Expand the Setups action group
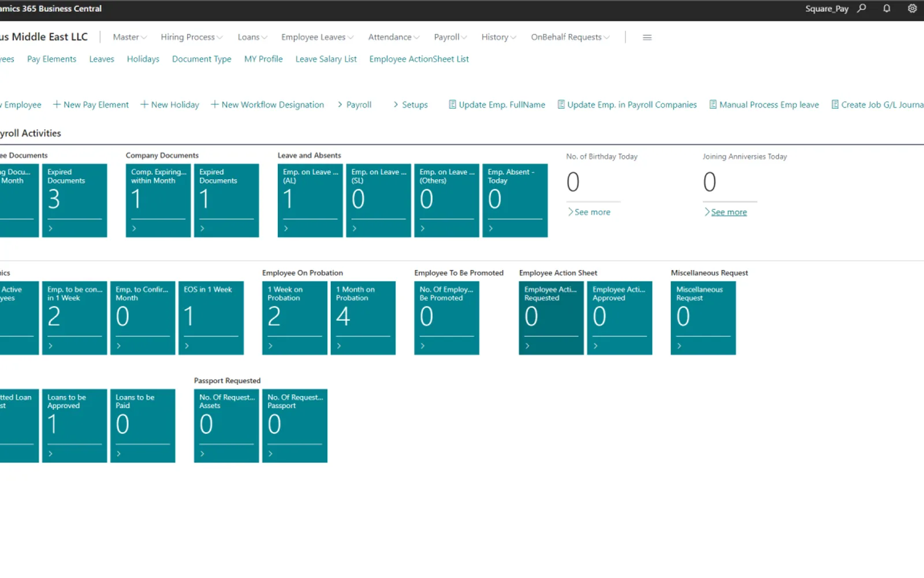 [411, 105]
